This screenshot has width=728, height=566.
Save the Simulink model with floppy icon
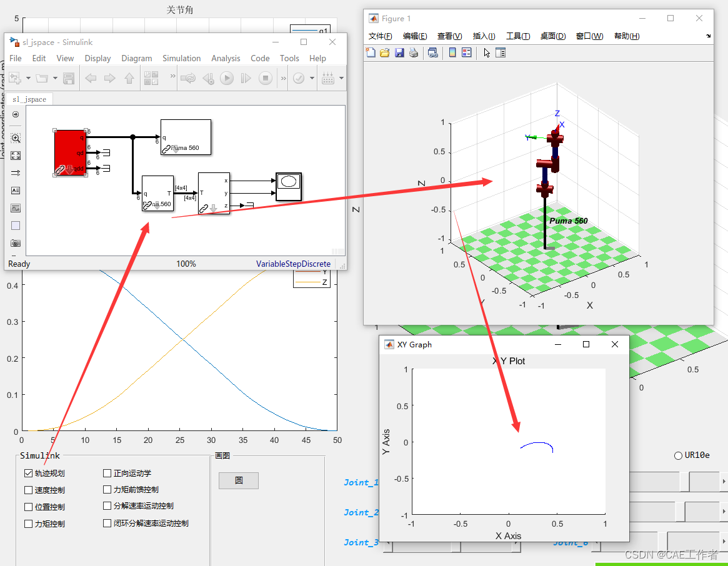[69, 79]
